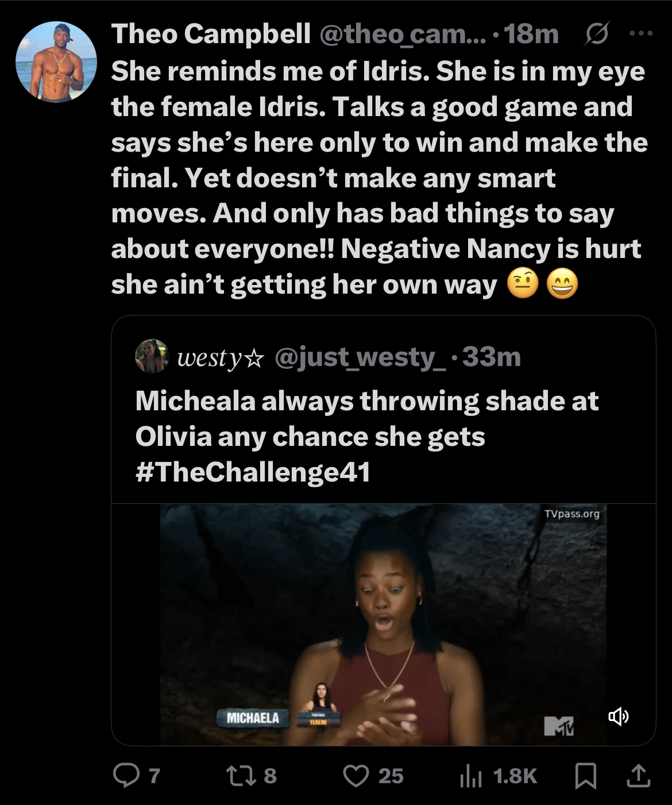Click the MTV logo on video

(x=559, y=726)
